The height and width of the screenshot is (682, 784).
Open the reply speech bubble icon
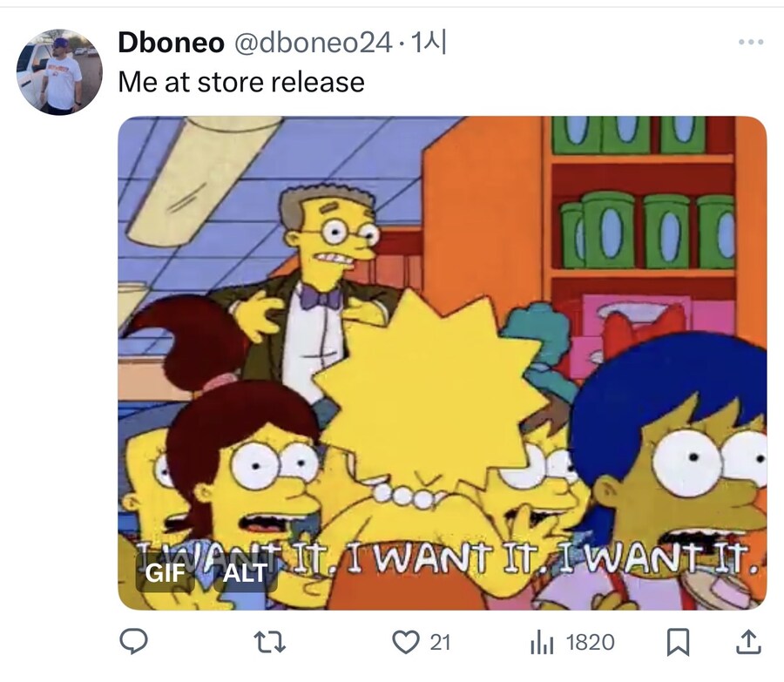tap(133, 642)
